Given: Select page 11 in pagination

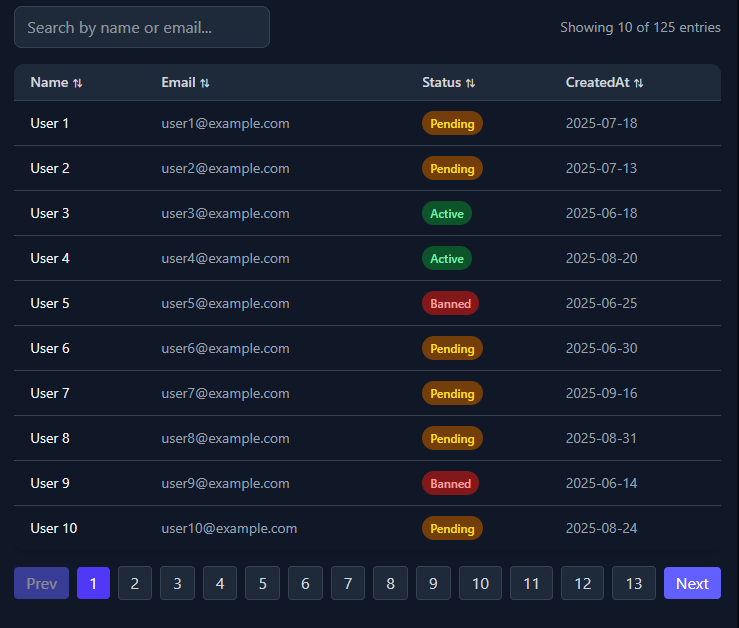Looking at the screenshot, I should pos(531,583).
